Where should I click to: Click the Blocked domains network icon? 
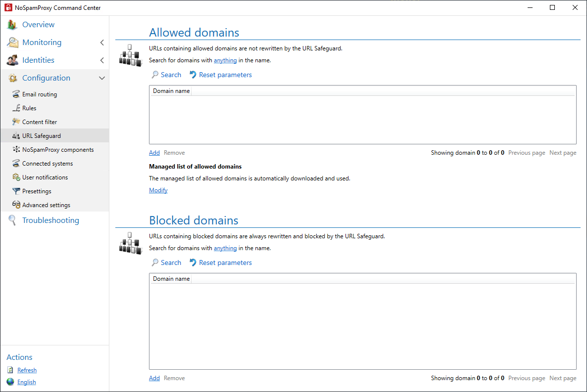131,243
